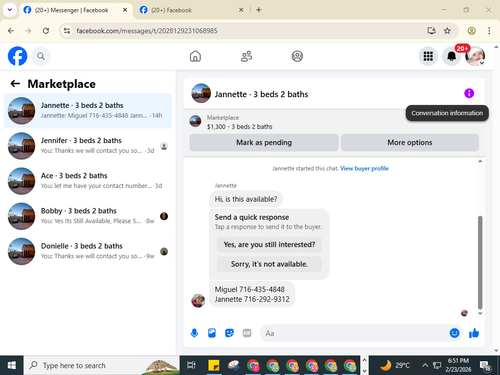500x375 pixels.
Task: Click the sender avatar beside the phone numbers message
Action: point(198,301)
